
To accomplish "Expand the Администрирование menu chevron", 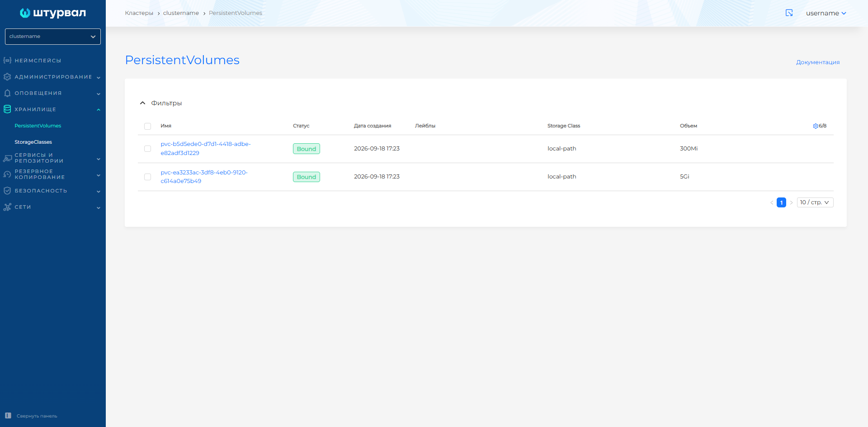I will tap(98, 77).
